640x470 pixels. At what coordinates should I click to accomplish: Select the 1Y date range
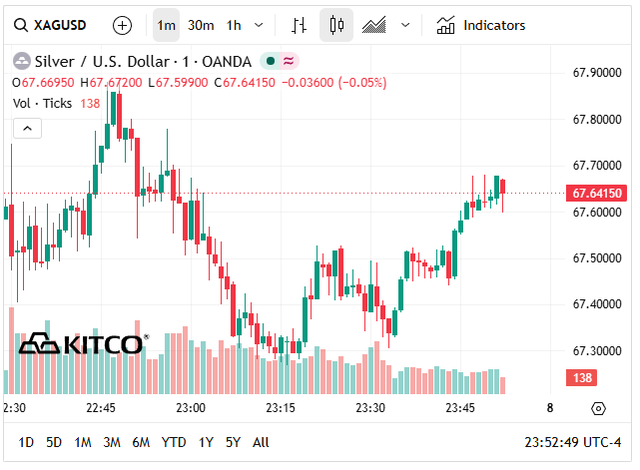tap(206, 442)
